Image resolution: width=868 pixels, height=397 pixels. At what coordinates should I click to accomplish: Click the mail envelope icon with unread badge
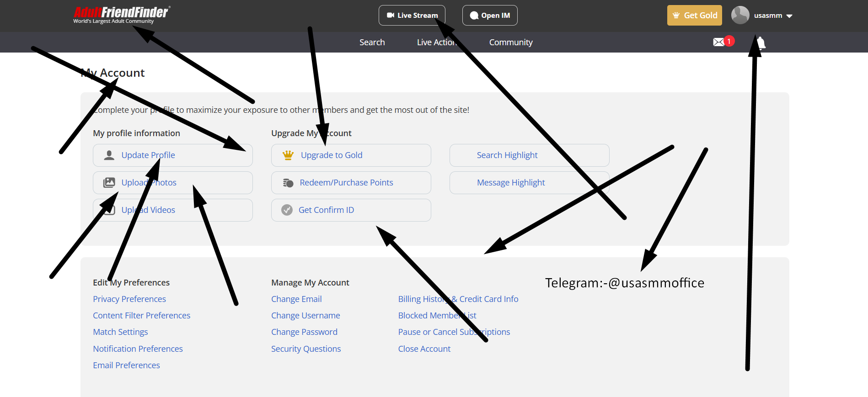point(719,42)
